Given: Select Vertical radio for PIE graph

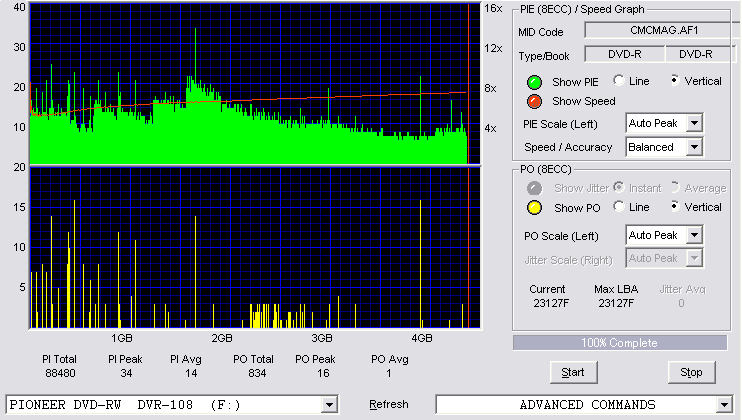Looking at the screenshot, I should [x=675, y=80].
